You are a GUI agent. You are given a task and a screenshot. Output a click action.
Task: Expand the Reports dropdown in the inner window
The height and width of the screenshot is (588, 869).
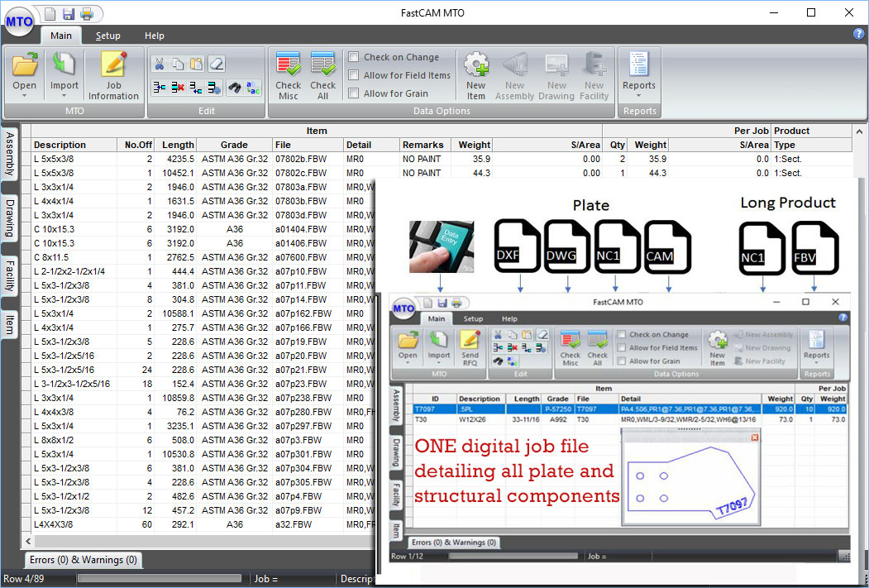pos(816,363)
